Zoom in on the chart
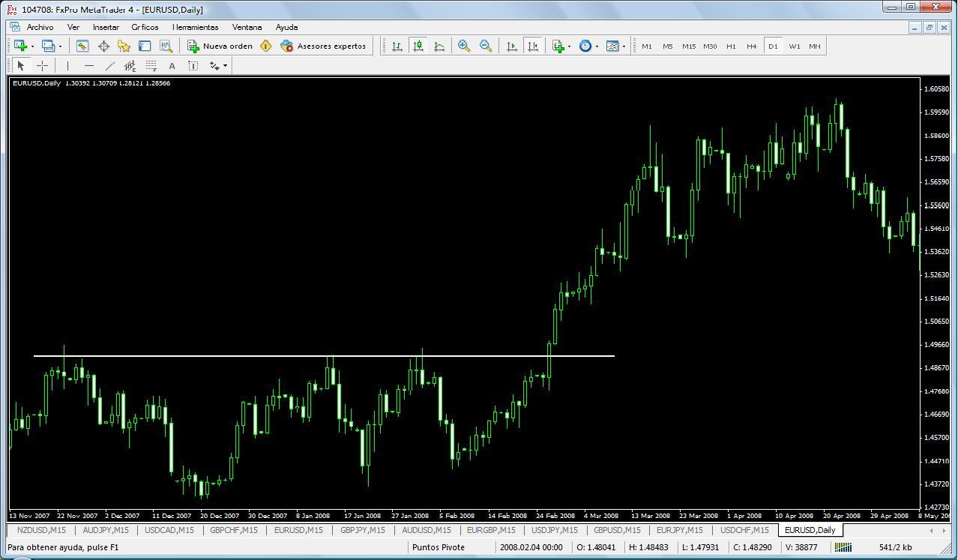 pyautogui.click(x=464, y=46)
